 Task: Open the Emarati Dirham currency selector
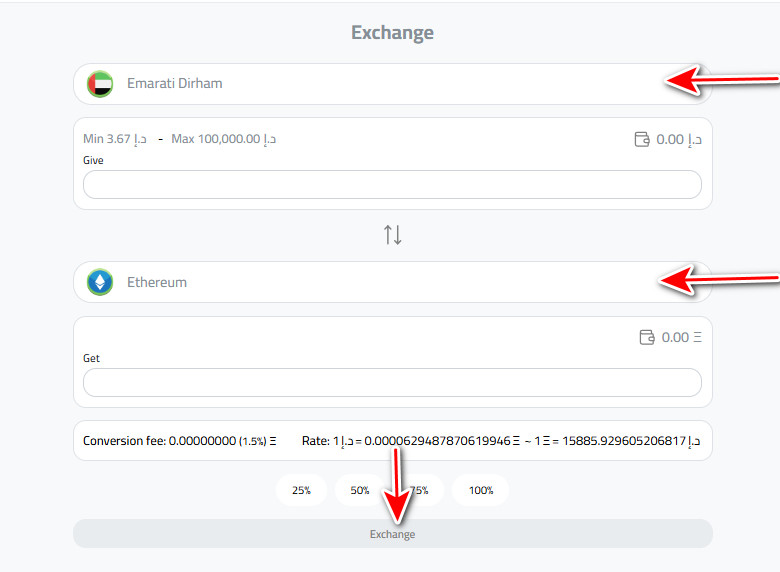pos(392,84)
